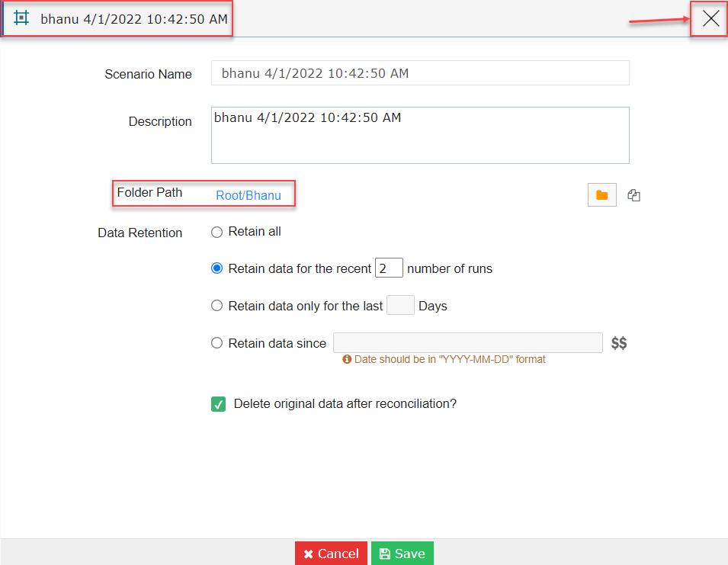Click the number of runs input box

(389, 268)
